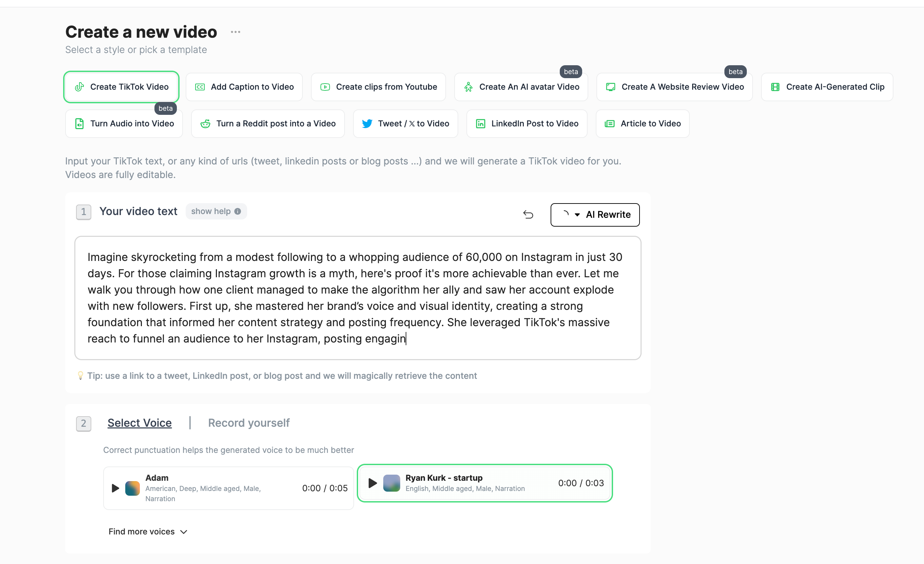Click the undo arrow icon

pos(528,214)
